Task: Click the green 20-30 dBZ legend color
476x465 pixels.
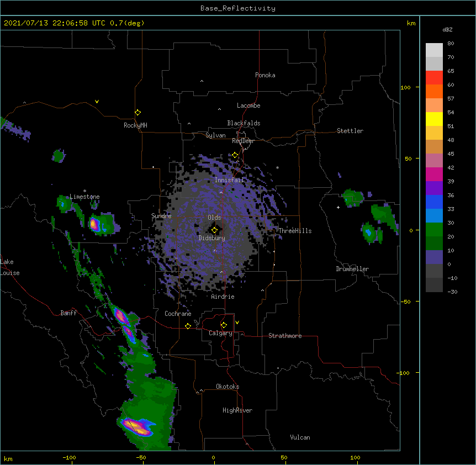Action: coord(434,230)
